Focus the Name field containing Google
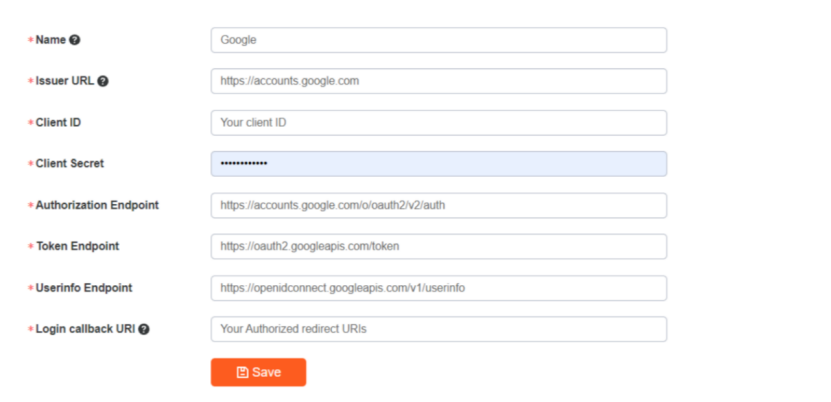This screenshot has width=831, height=402. [x=438, y=40]
